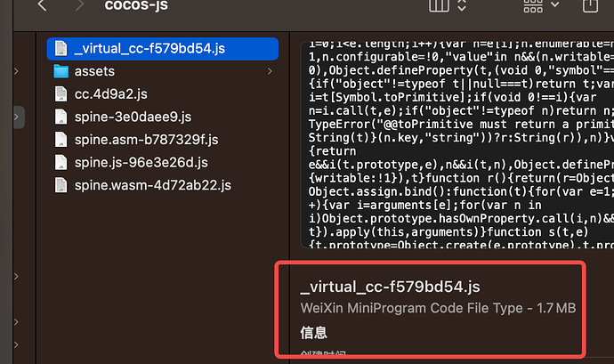Open the view switcher up-down chevron

point(462,5)
